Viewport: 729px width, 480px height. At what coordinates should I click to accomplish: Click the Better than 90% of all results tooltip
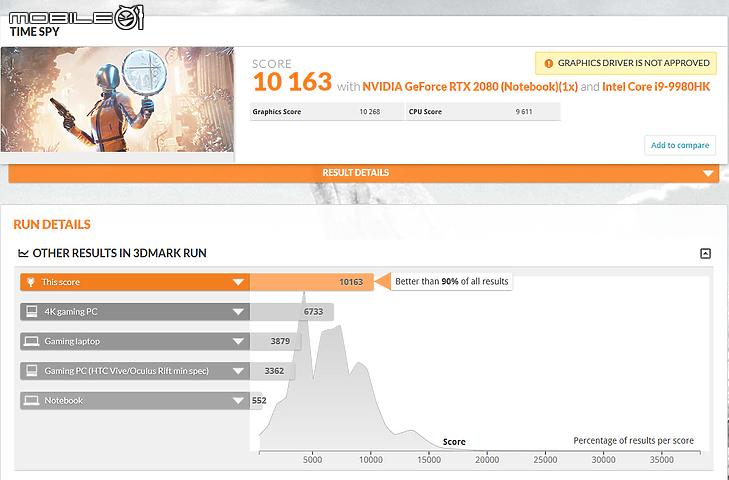[x=451, y=281]
